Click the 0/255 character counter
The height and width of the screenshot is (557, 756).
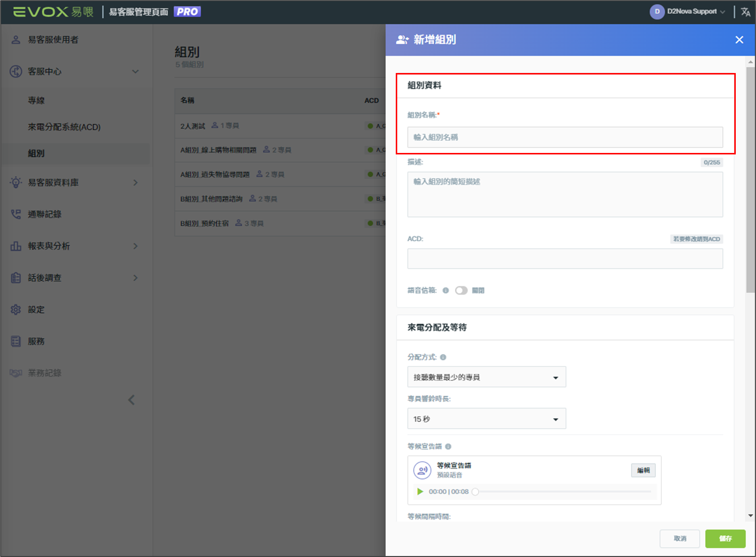coord(712,162)
